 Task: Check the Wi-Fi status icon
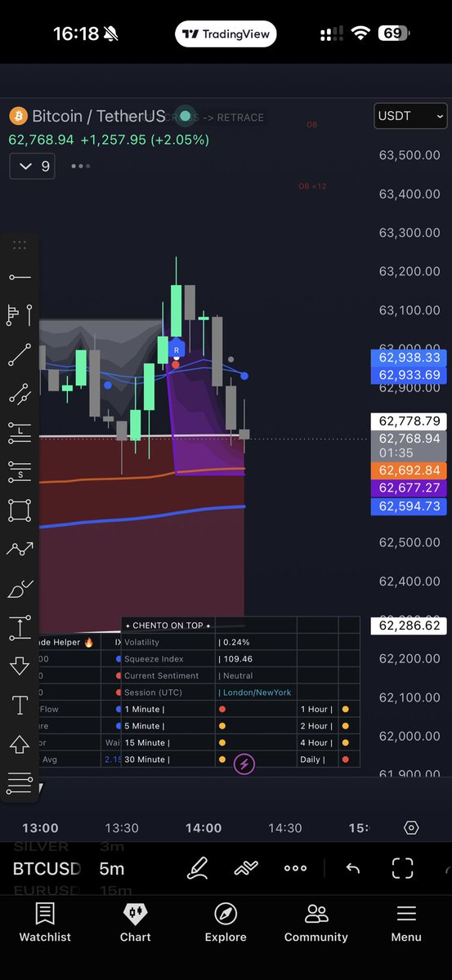coord(360,33)
